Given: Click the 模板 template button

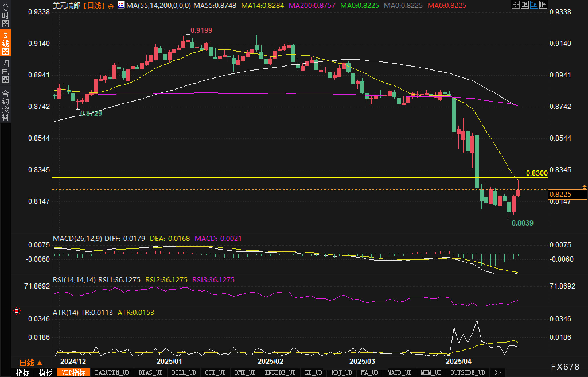Looking at the screenshot, I should (46, 372).
